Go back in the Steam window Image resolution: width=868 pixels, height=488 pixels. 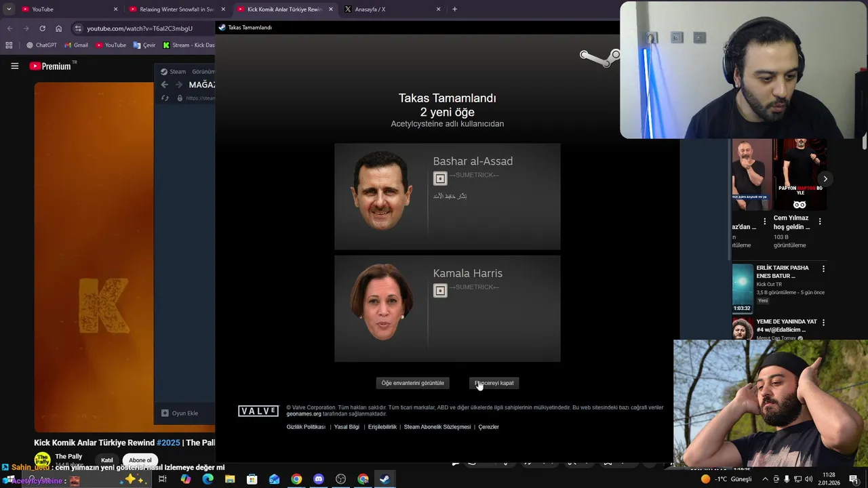(x=164, y=85)
